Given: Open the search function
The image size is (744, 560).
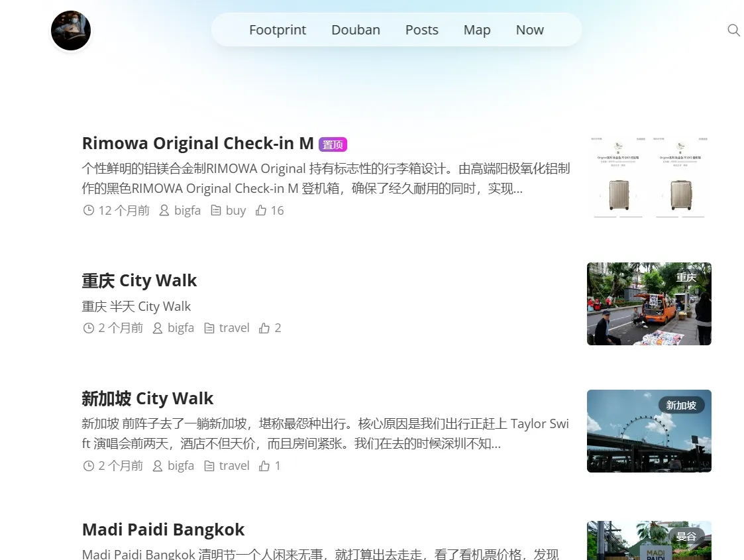Looking at the screenshot, I should [x=733, y=30].
